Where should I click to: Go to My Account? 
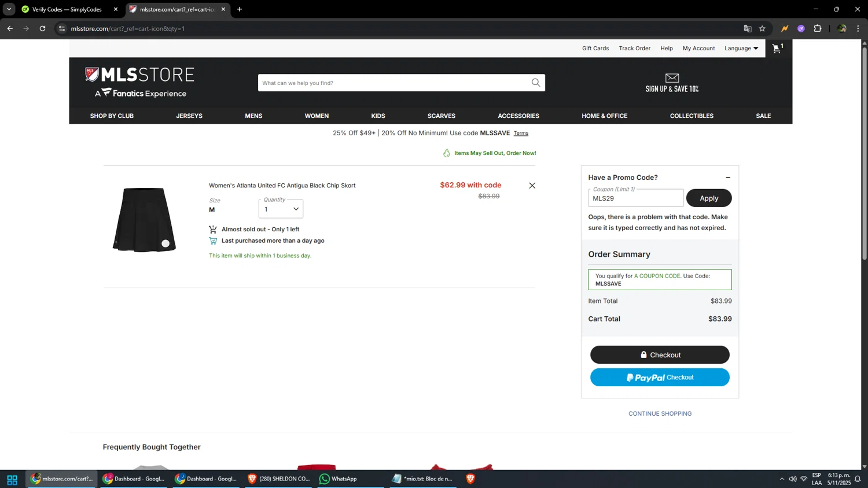tap(698, 49)
